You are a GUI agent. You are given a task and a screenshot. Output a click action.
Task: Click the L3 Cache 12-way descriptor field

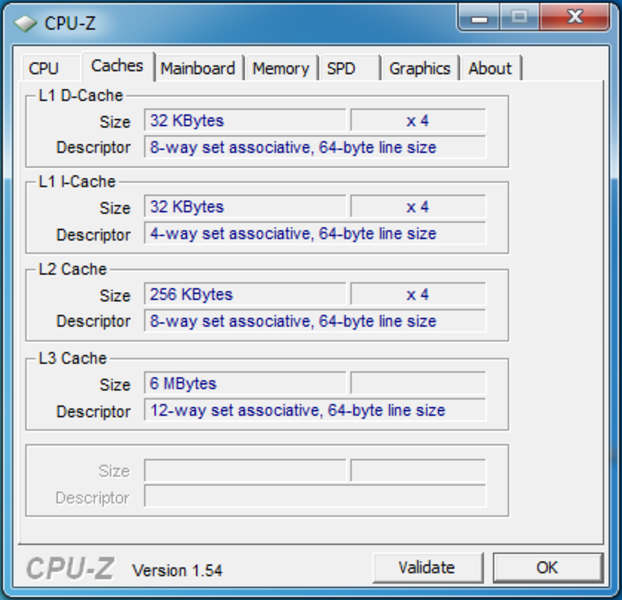tap(315, 410)
